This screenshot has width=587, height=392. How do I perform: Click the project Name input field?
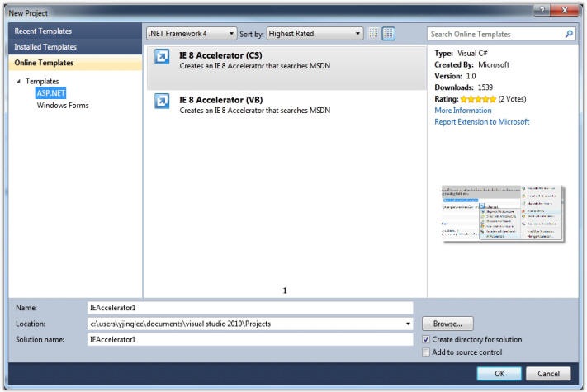coord(250,308)
